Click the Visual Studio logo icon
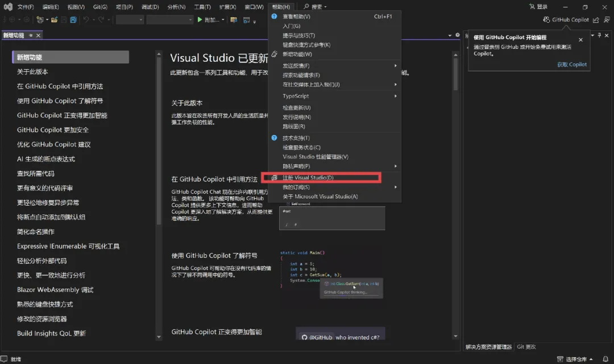614x364 pixels. click(x=8, y=7)
